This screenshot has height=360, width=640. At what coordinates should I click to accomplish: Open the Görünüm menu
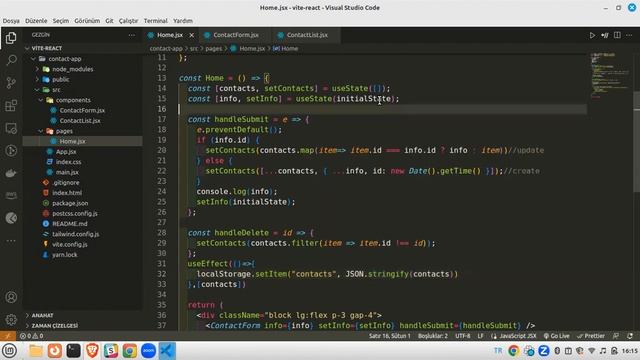click(x=87, y=21)
